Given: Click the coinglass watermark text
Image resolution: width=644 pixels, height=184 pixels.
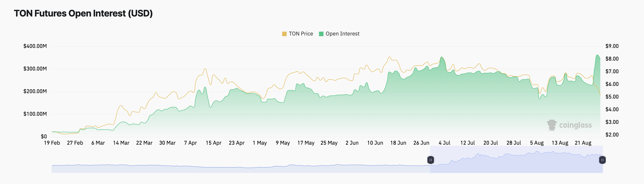Looking at the screenshot, I should point(575,125).
